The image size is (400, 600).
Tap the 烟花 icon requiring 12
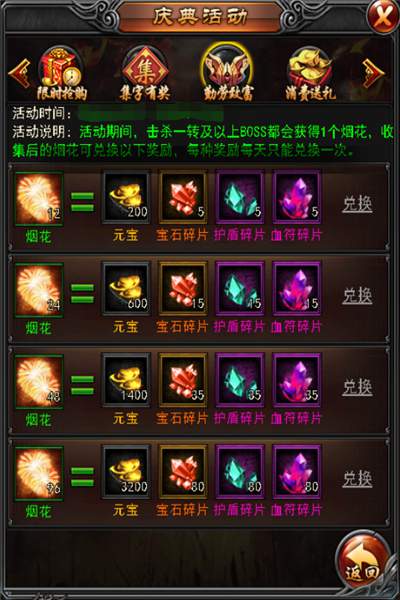click(38, 198)
